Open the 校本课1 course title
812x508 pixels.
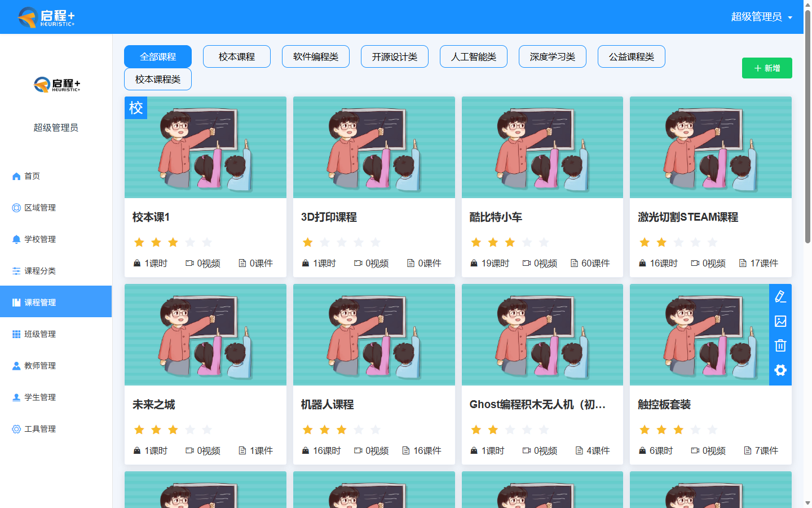click(151, 217)
